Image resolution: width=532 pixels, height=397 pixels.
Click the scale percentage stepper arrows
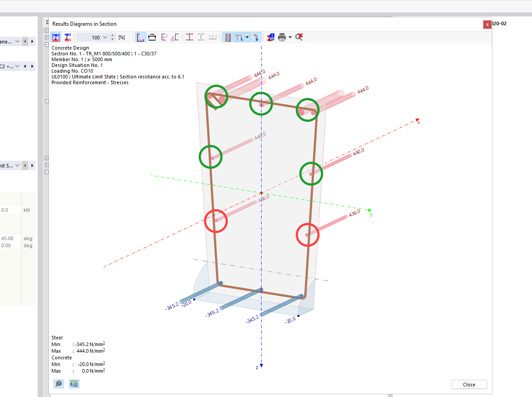(113, 38)
